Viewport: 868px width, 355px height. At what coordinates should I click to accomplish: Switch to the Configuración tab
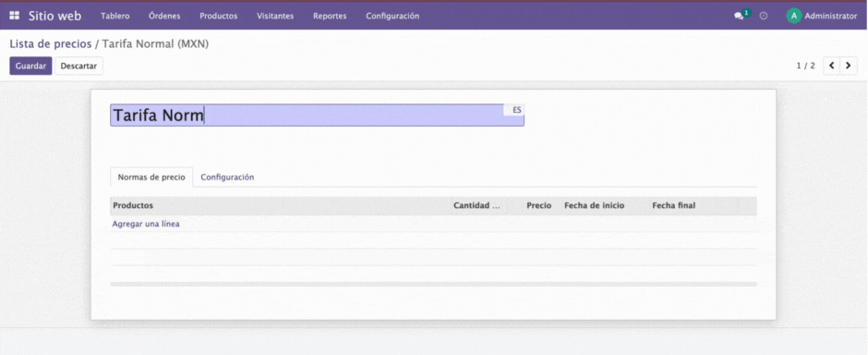(x=227, y=177)
